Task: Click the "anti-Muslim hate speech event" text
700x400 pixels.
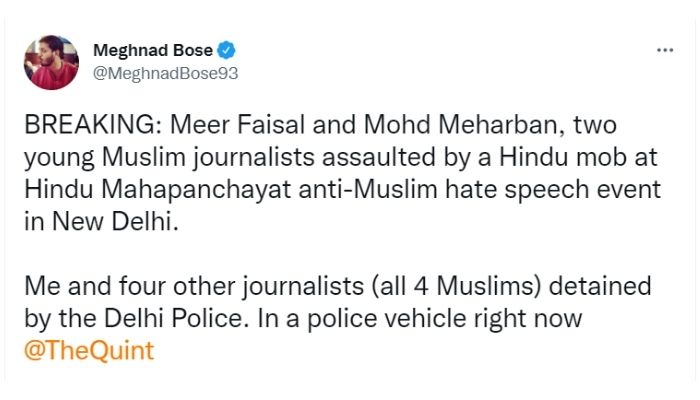Action: (x=479, y=189)
